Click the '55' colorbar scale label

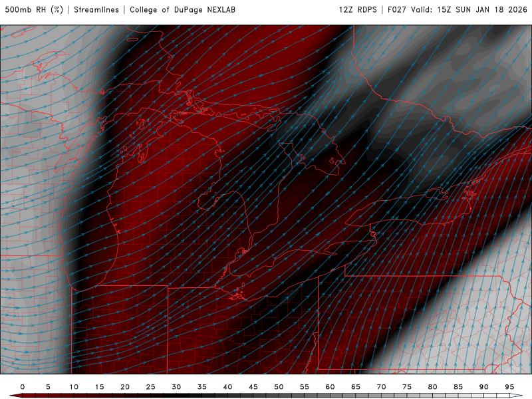(x=305, y=387)
